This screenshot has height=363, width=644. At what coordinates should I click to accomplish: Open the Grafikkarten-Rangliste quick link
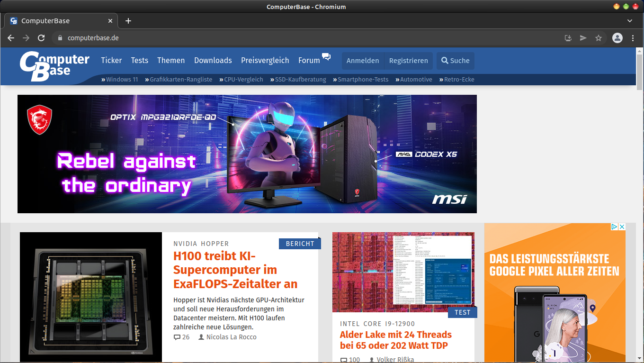(x=179, y=80)
